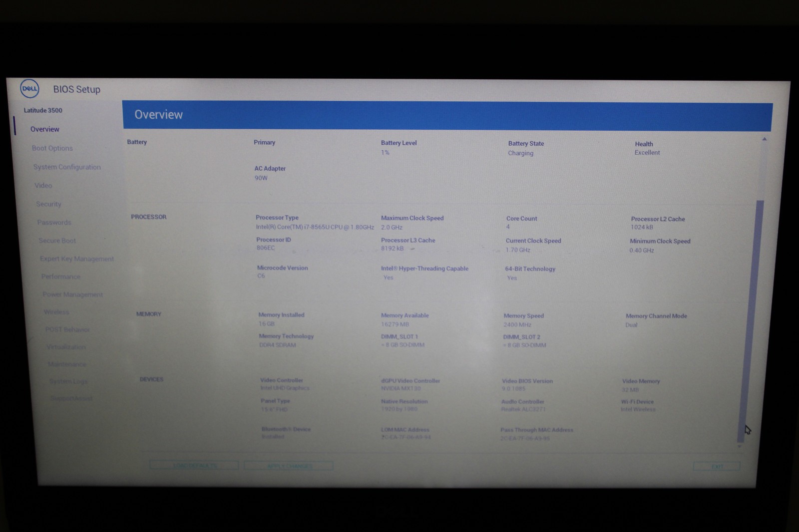The width and height of the screenshot is (799, 532).
Task: Open the Boot Options section
Action: click(52, 148)
